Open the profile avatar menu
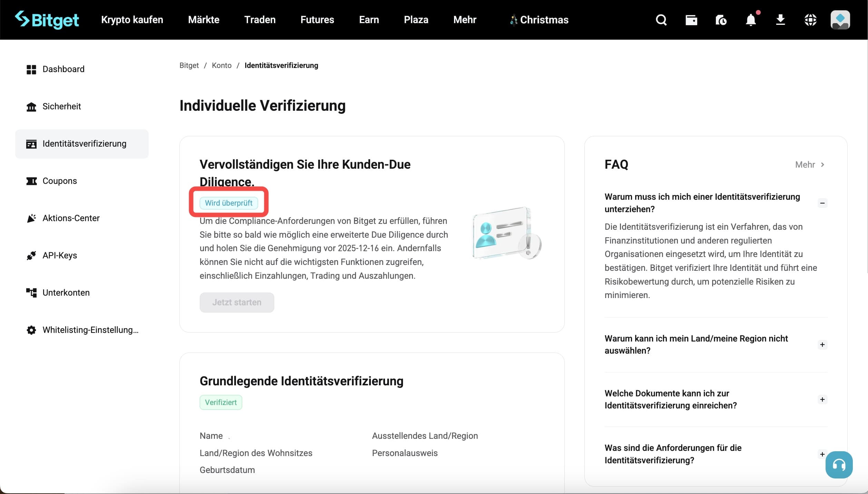The width and height of the screenshot is (868, 494). [x=840, y=20]
